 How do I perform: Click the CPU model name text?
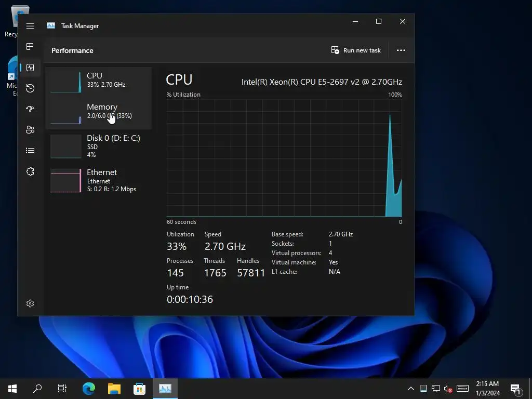coord(322,82)
